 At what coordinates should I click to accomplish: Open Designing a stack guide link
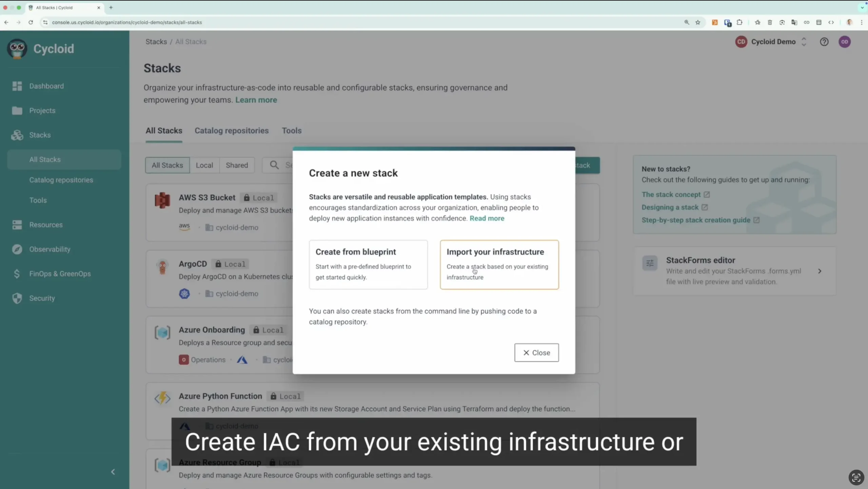pos(674,208)
